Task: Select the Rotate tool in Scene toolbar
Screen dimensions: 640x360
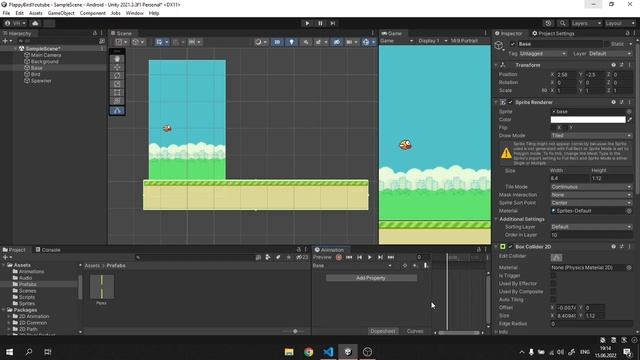Action: click(x=117, y=76)
